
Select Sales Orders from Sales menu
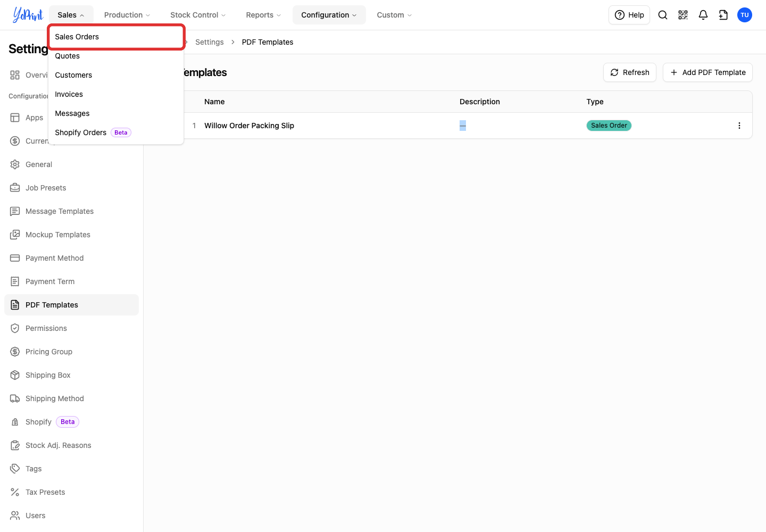pos(116,37)
